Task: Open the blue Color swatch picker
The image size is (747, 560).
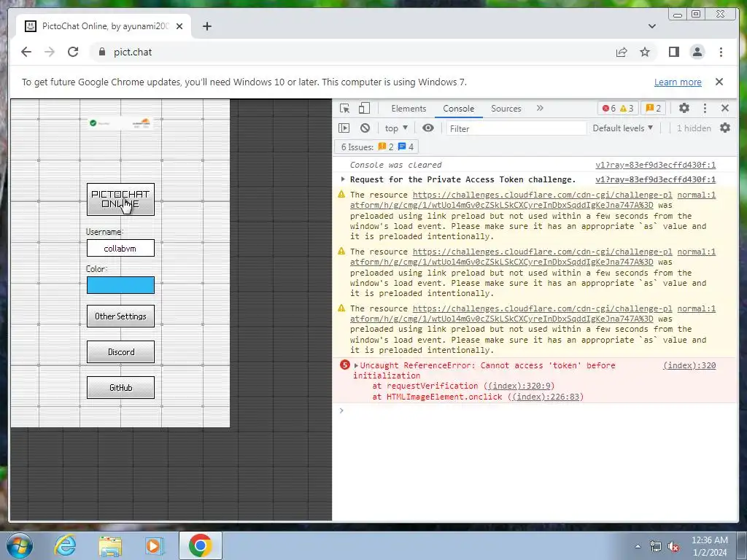Action: click(120, 285)
